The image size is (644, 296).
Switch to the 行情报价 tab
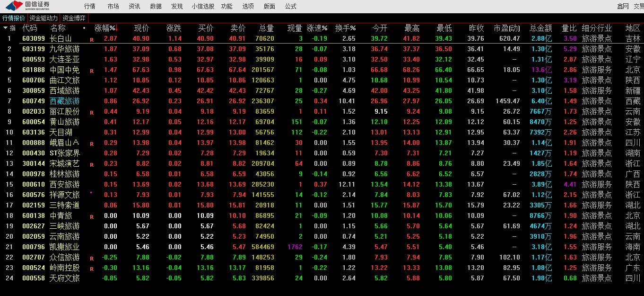(x=14, y=18)
